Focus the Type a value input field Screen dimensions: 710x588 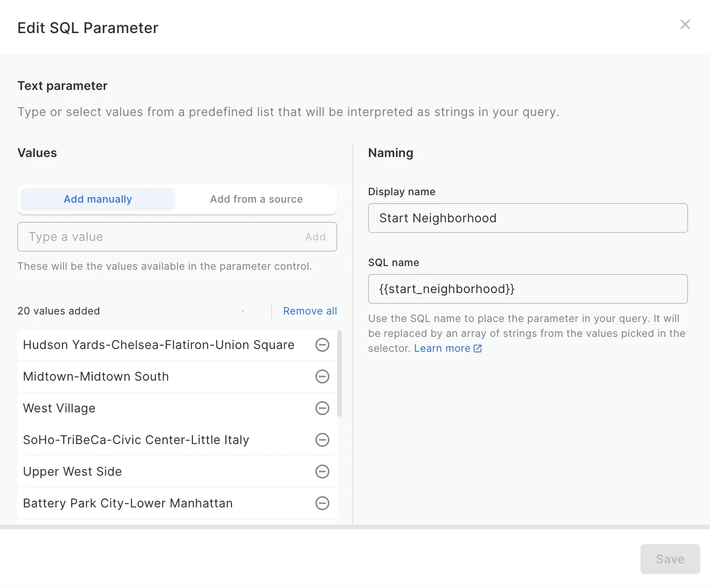(x=158, y=237)
